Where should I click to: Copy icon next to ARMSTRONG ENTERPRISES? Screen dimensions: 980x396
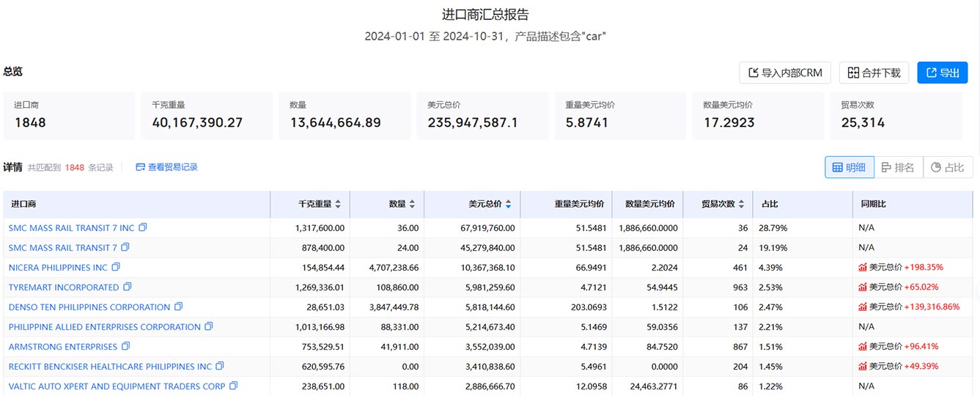click(x=126, y=346)
